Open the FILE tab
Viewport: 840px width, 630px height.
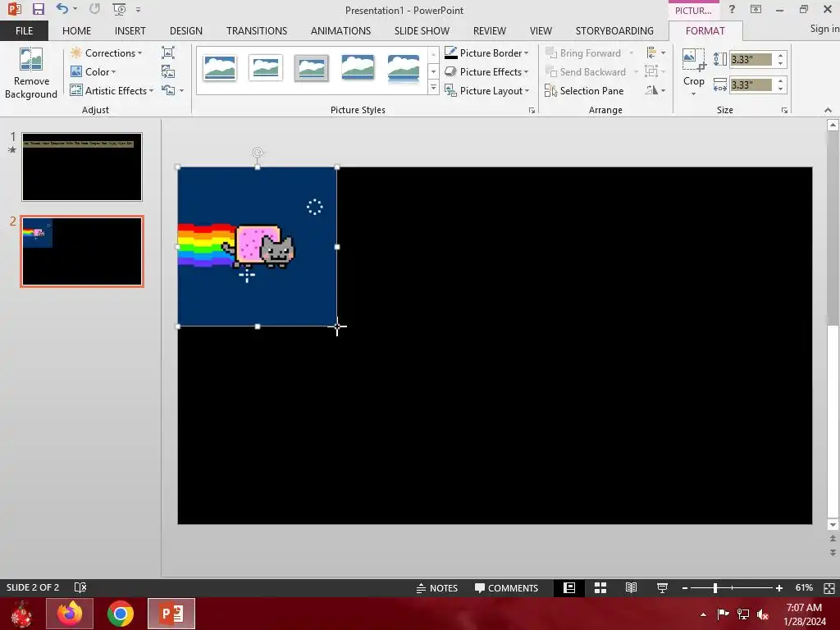pos(24,30)
